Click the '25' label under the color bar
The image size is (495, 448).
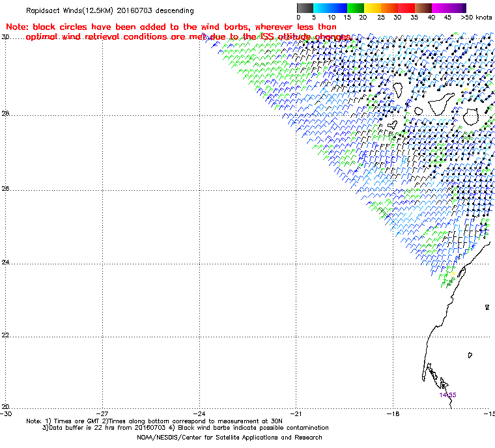pyautogui.click(x=381, y=18)
